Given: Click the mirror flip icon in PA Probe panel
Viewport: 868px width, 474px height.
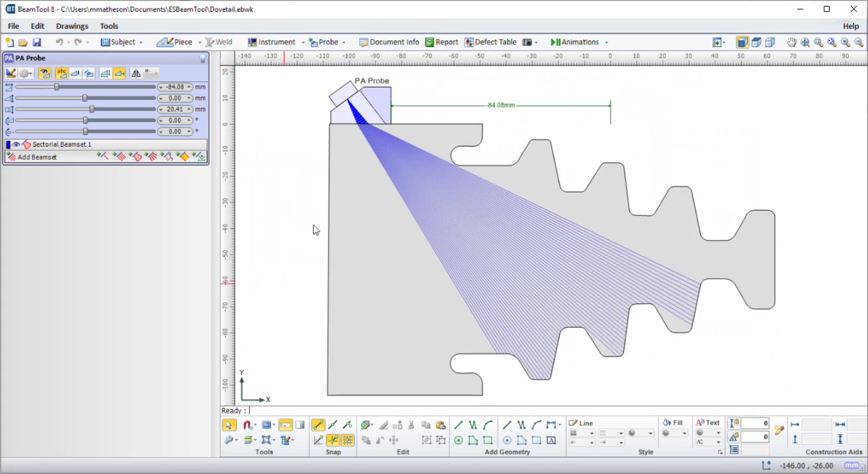Looking at the screenshot, I should point(136,74).
